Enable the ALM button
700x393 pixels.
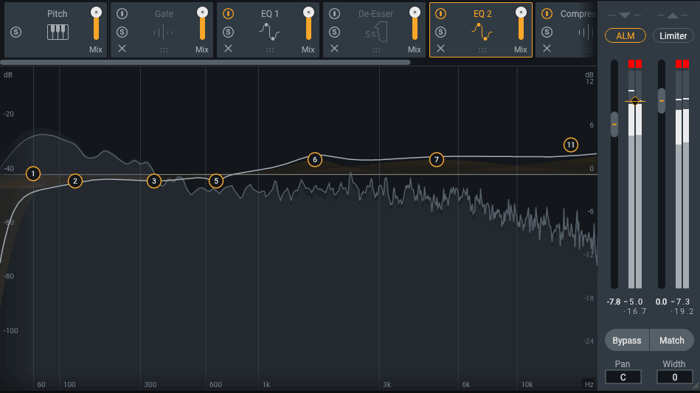click(625, 36)
